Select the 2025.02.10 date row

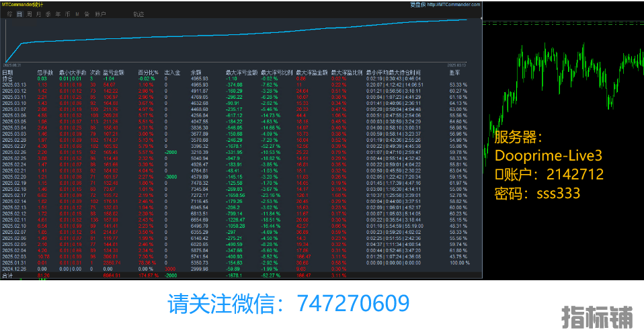point(241,226)
